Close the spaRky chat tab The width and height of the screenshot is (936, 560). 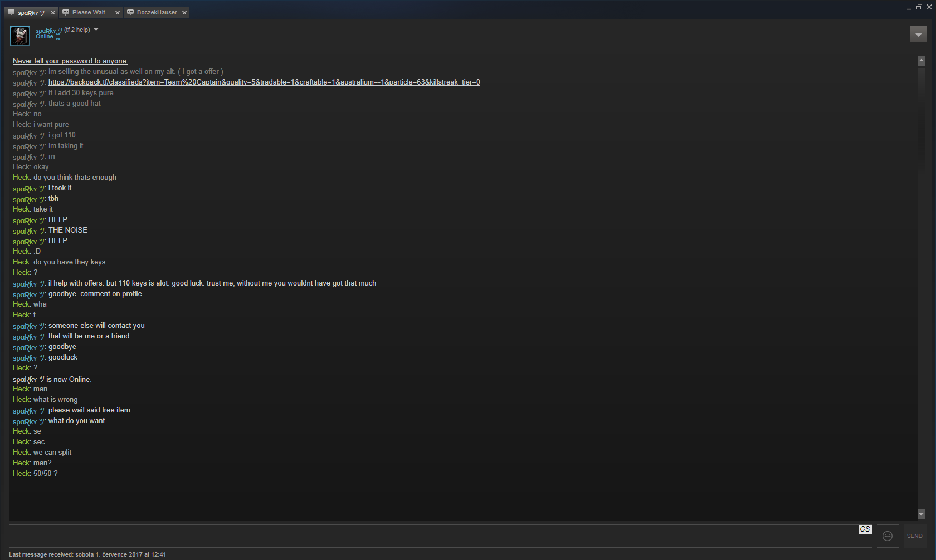pyautogui.click(x=53, y=13)
